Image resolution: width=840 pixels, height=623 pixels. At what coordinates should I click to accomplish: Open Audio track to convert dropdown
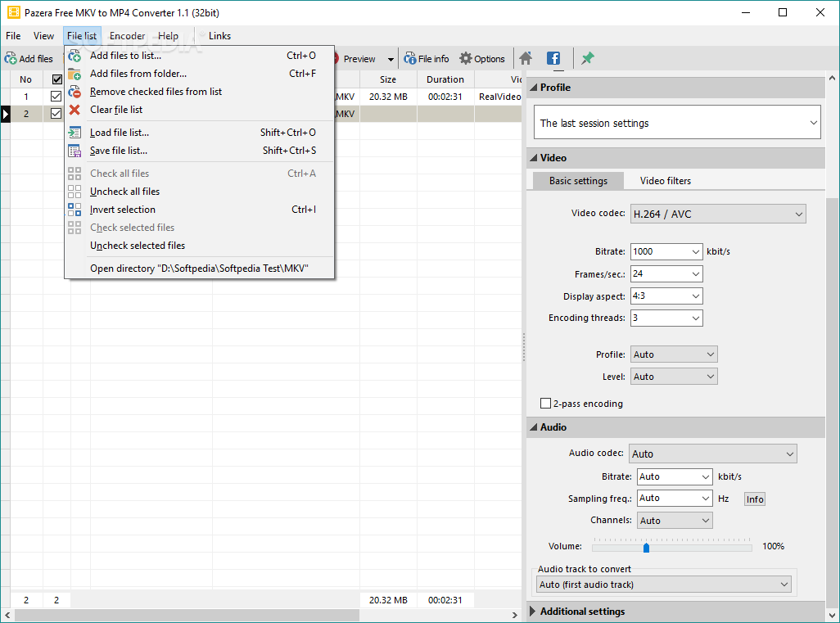[x=664, y=585]
